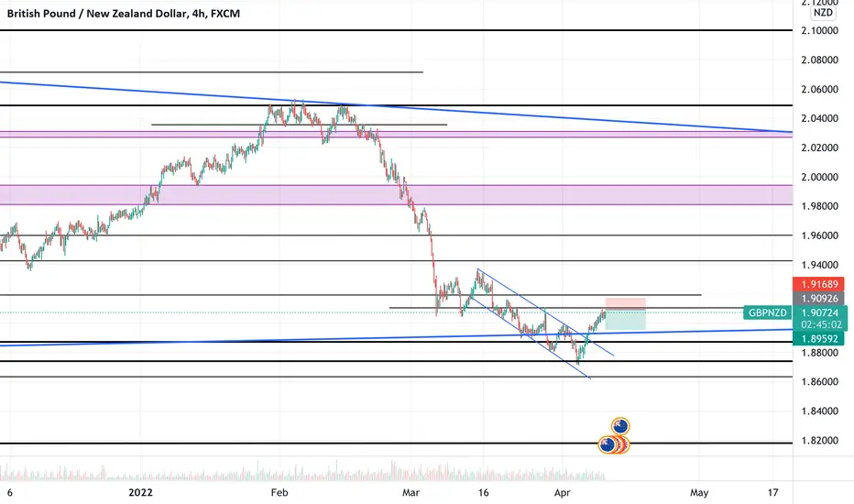
Task: Click the 2.06000 price axis label
Action: 820,90
